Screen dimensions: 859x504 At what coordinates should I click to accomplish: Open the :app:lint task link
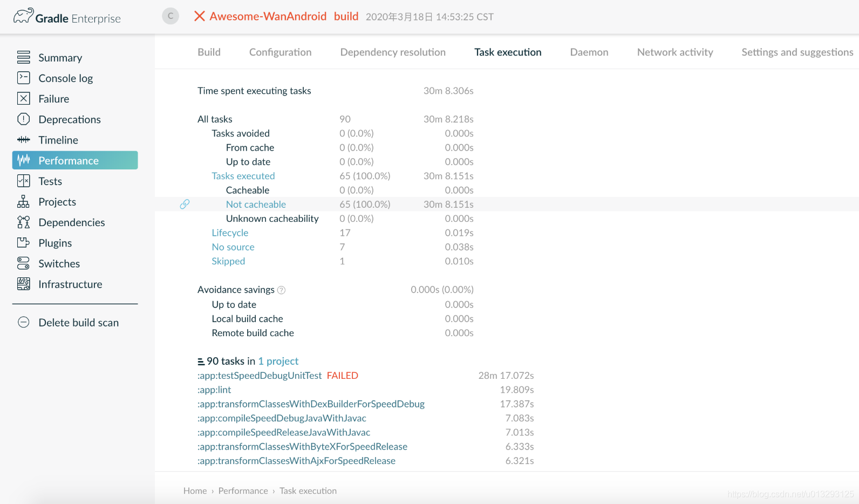(x=214, y=390)
